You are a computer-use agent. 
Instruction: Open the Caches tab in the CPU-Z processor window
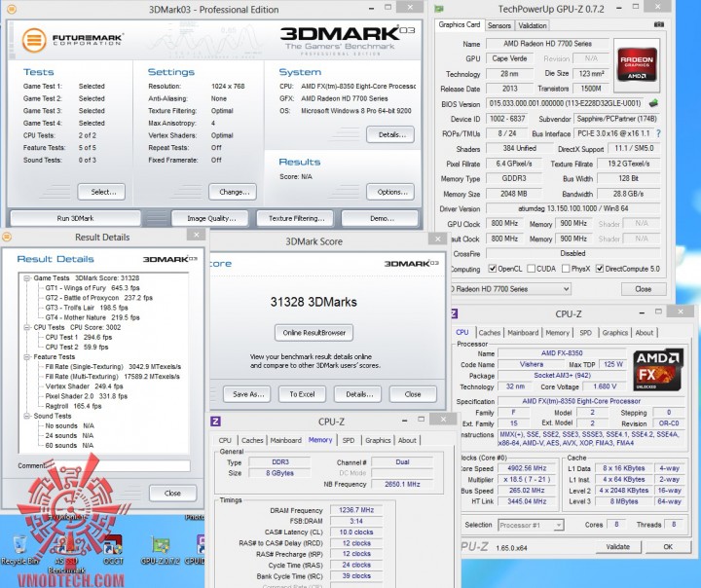(489, 333)
